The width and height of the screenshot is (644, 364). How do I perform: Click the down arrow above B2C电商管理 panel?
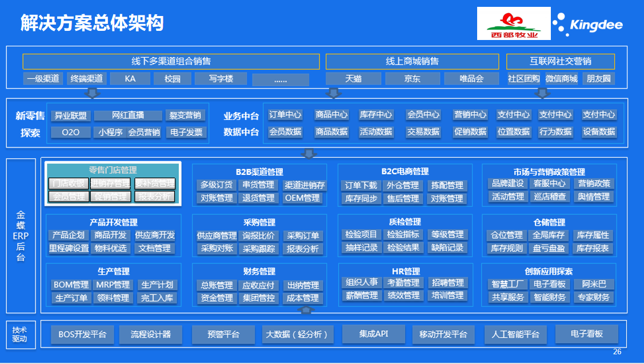(309, 153)
